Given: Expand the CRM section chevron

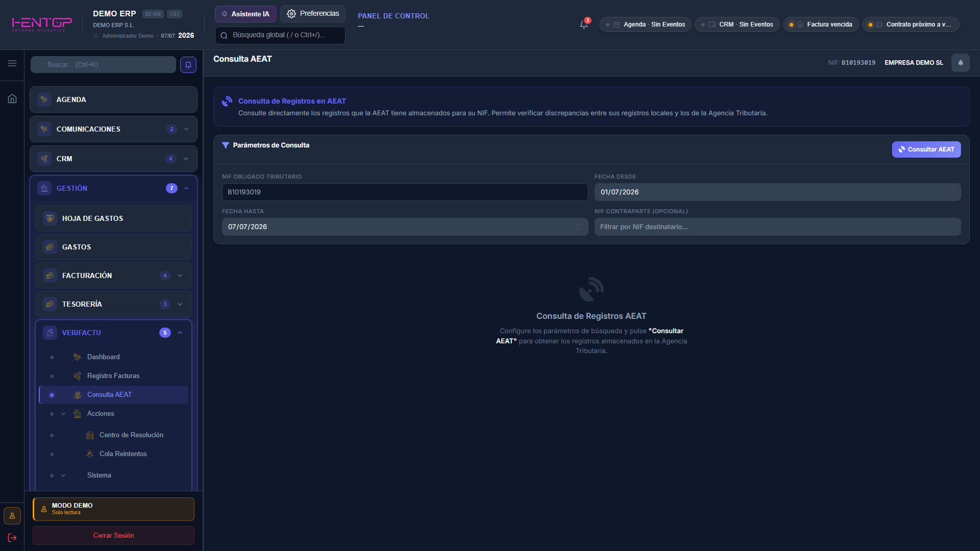Looking at the screenshot, I should coord(186,159).
